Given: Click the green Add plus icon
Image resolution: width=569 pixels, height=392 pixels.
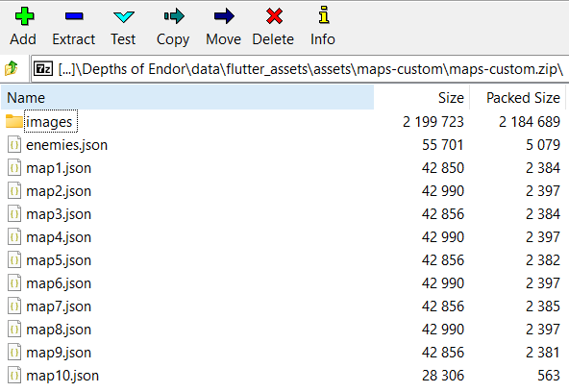Looking at the screenshot, I should click(24, 16).
